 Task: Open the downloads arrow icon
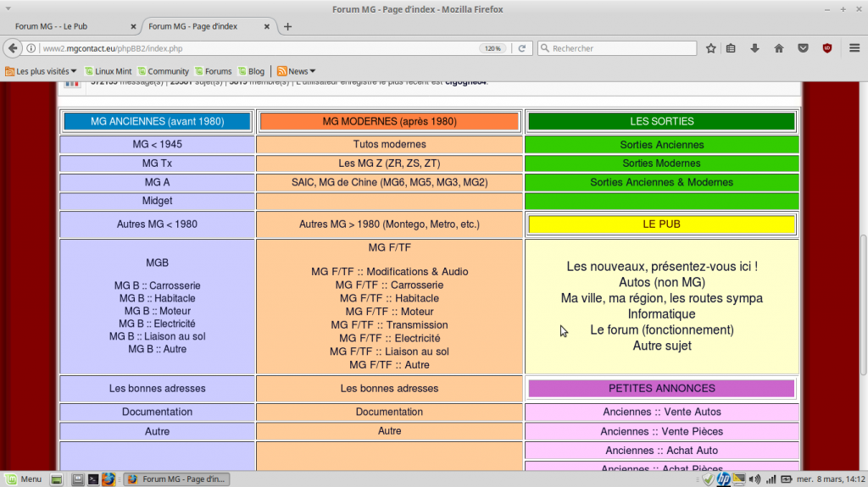pos(754,48)
